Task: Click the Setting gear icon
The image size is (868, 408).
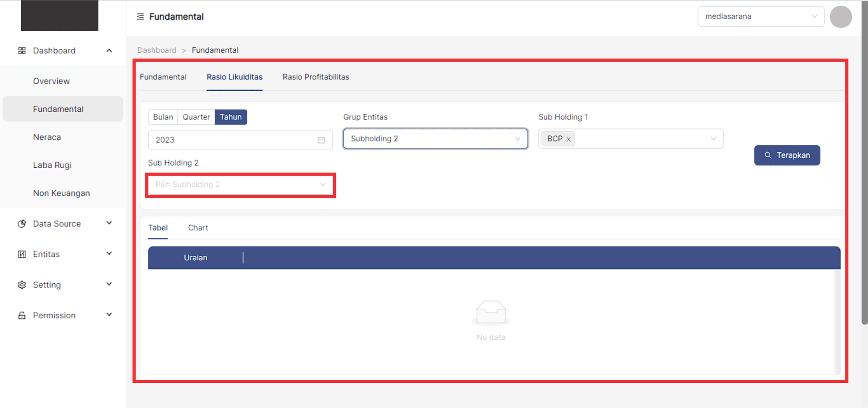Action: 22,285
